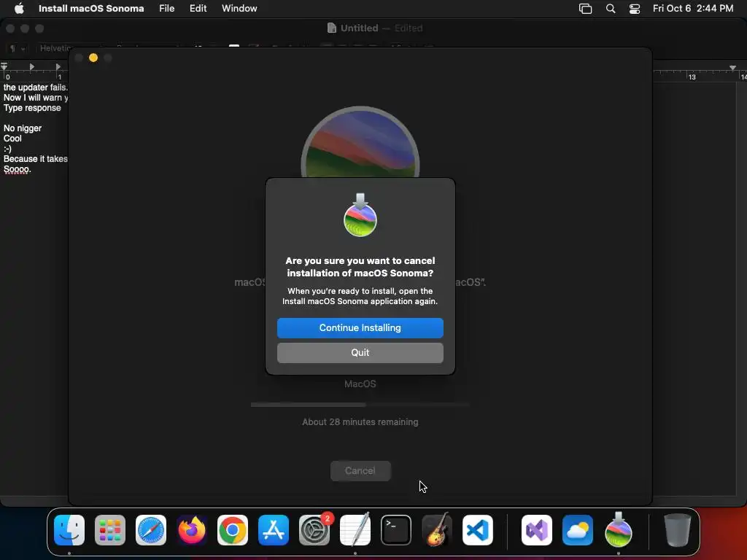Image resolution: width=747 pixels, height=560 pixels.
Task: Open the Helvetica font dropdown in TextEdit
Action: (55, 48)
